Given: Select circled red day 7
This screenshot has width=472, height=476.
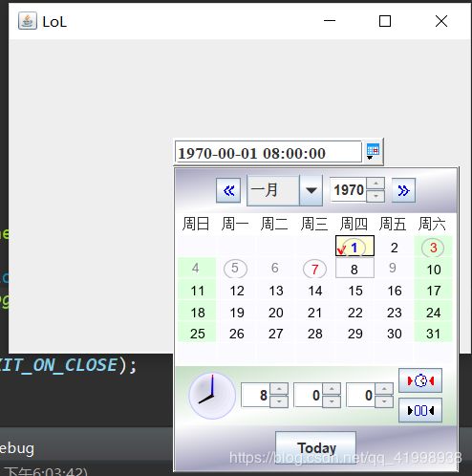Looking at the screenshot, I should [314, 269].
